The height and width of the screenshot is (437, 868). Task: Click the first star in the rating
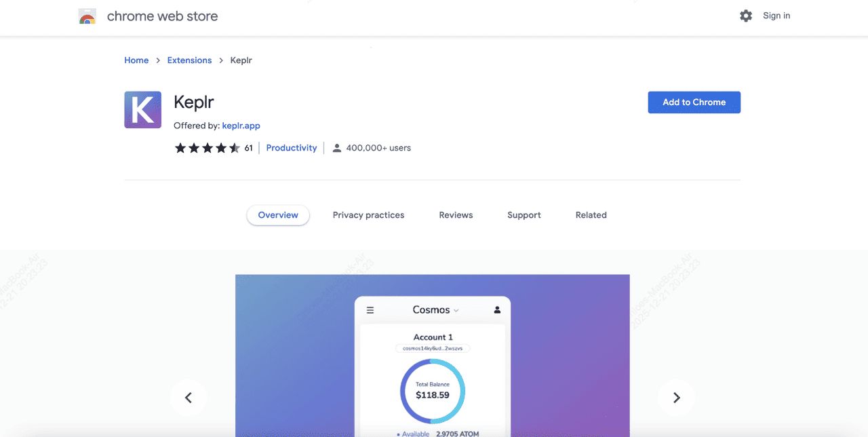180,147
